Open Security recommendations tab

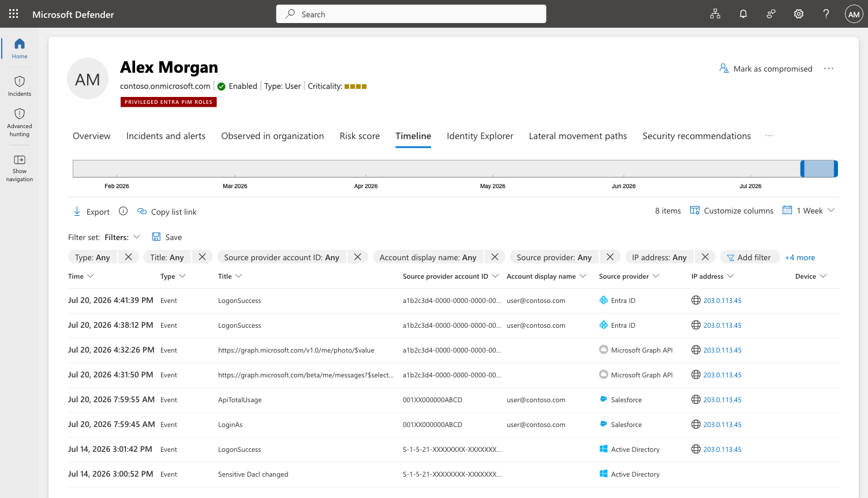click(x=697, y=136)
